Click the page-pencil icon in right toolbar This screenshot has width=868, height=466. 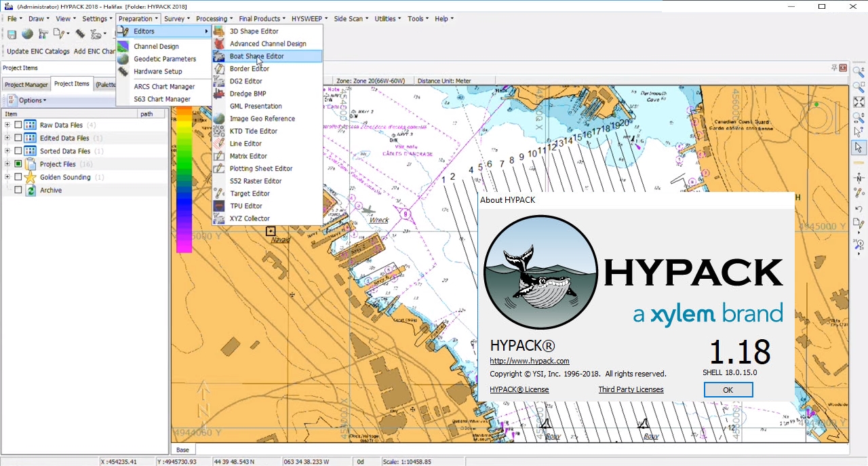[859, 223]
